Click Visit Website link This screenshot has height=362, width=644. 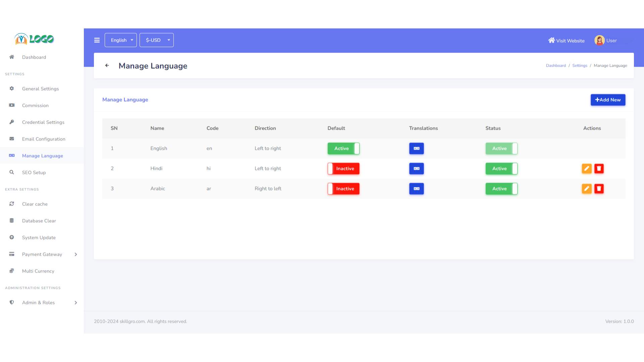(x=567, y=41)
